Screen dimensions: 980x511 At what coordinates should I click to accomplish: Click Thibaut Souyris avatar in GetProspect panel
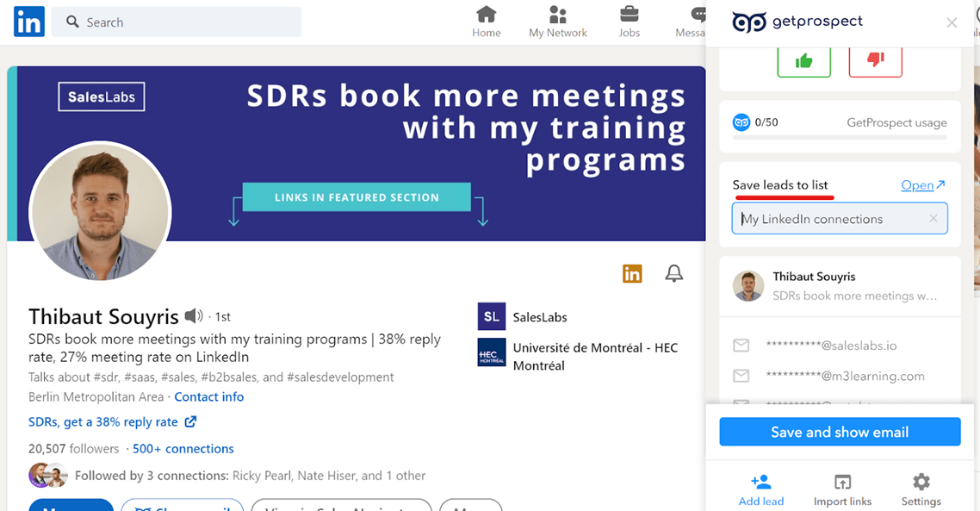point(748,286)
